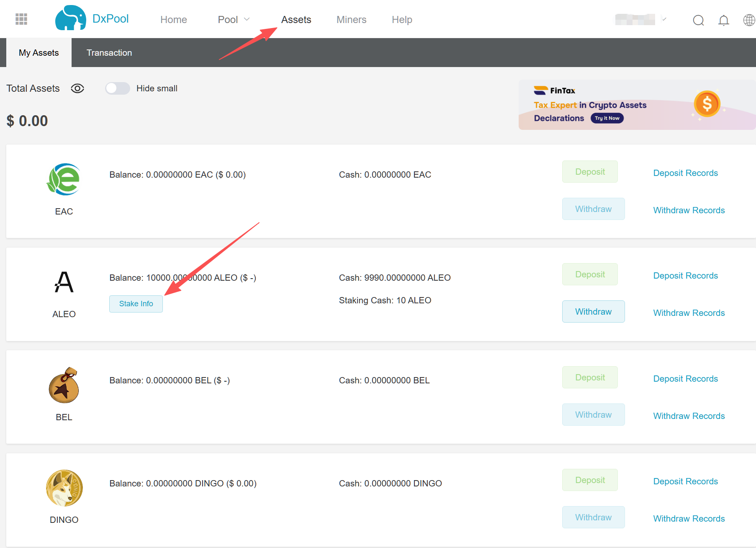This screenshot has height=548, width=756.
Task: Switch to the Transaction tab
Action: pos(109,53)
